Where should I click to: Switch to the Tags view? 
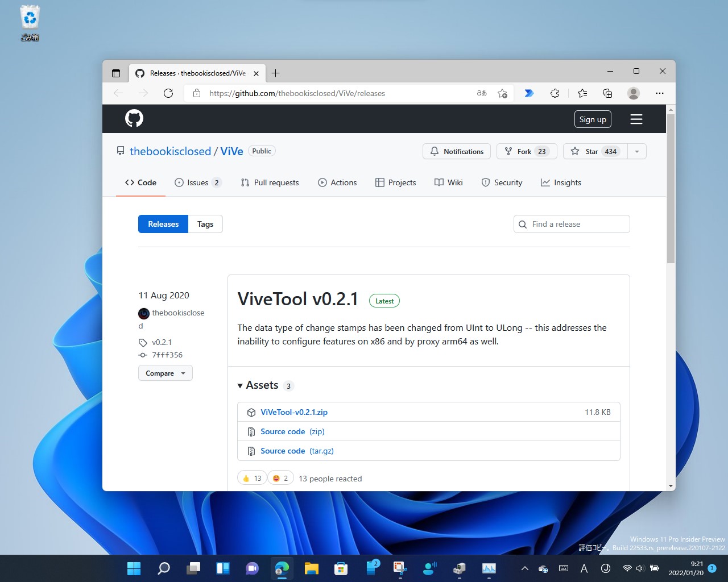(x=205, y=224)
